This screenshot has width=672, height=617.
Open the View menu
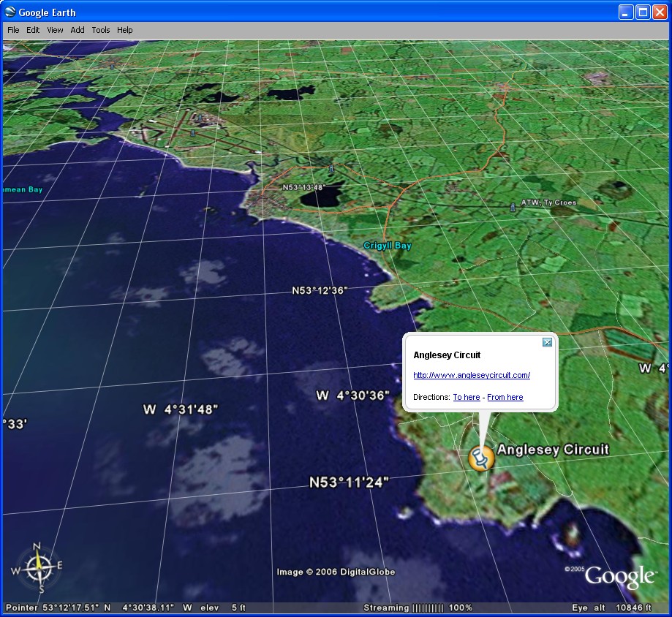coord(55,30)
